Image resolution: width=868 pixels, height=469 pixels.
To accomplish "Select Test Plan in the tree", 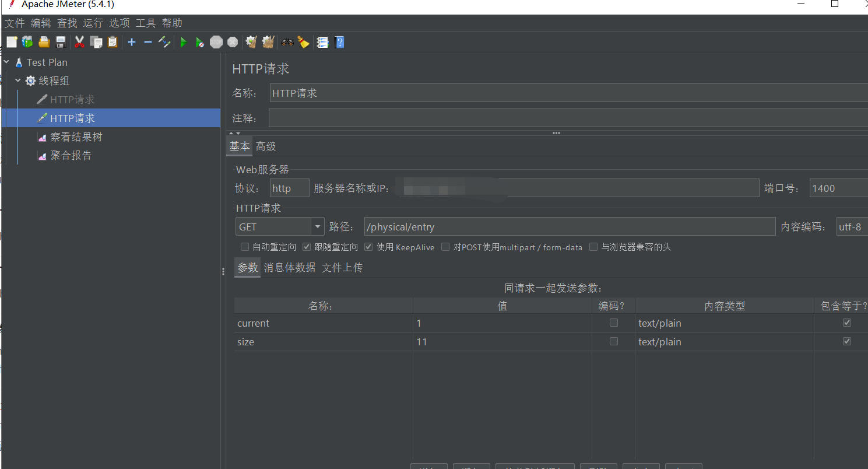I will coord(47,62).
